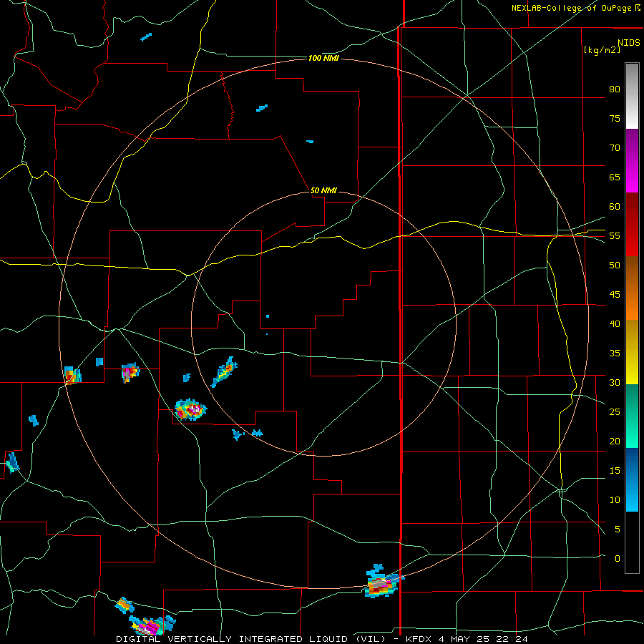This screenshot has height=644, width=644.
Task: Click the 80 value on the scale
Action: pos(615,89)
